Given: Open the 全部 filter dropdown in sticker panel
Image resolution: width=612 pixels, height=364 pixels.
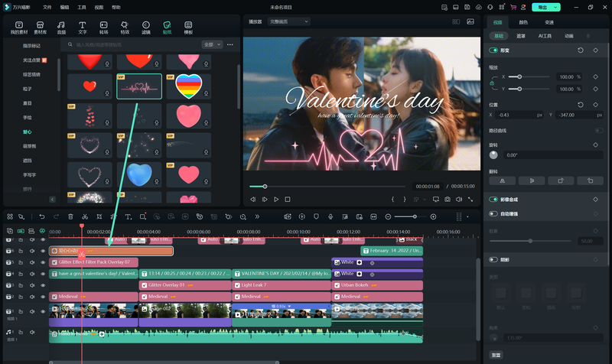Looking at the screenshot, I should 212,44.
